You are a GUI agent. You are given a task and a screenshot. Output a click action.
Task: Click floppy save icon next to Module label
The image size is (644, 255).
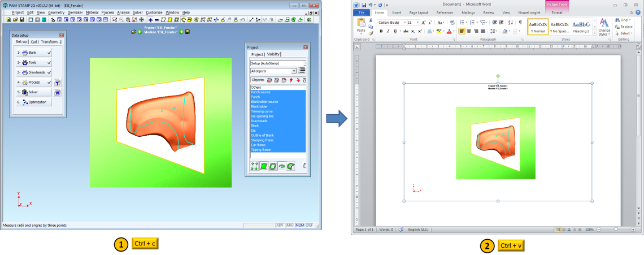tap(188, 32)
